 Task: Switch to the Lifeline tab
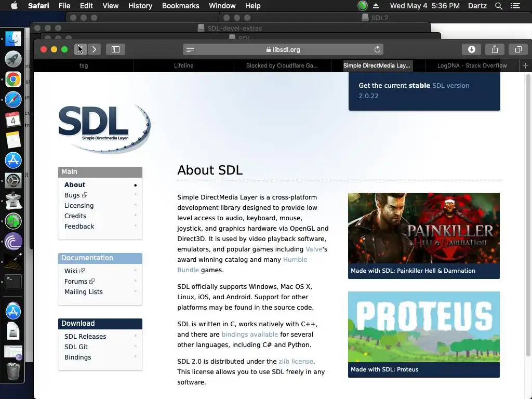[x=183, y=66]
